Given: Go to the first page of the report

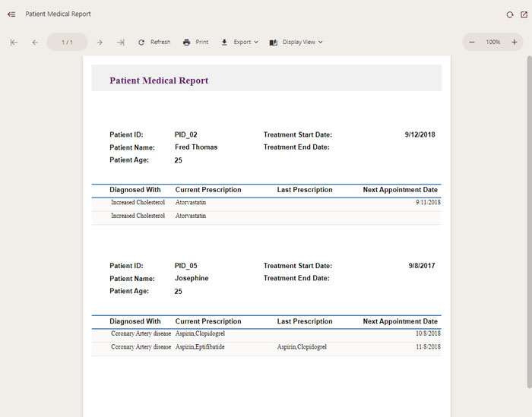Looking at the screenshot, I should pos(14,43).
